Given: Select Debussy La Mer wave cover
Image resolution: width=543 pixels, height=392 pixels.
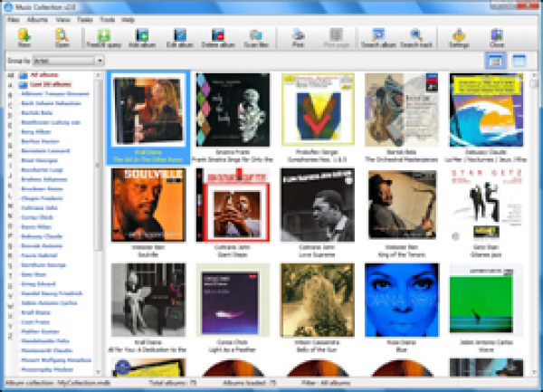Looking at the screenshot, I should point(486,110).
